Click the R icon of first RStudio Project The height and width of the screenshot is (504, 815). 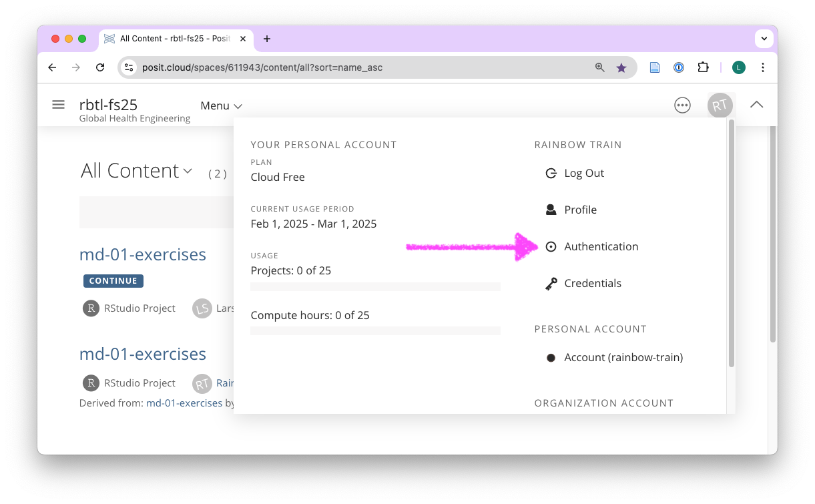91,308
